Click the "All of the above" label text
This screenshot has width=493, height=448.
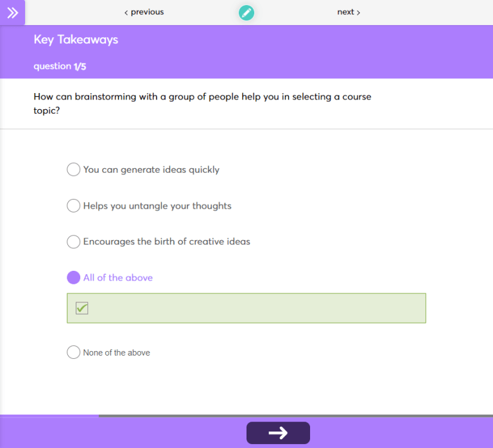(x=118, y=278)
